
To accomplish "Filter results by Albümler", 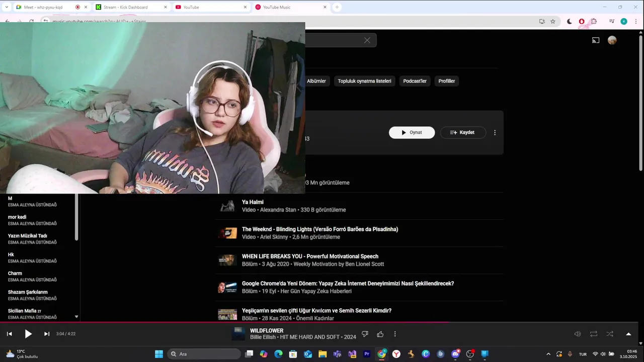I will pos(316,81).
